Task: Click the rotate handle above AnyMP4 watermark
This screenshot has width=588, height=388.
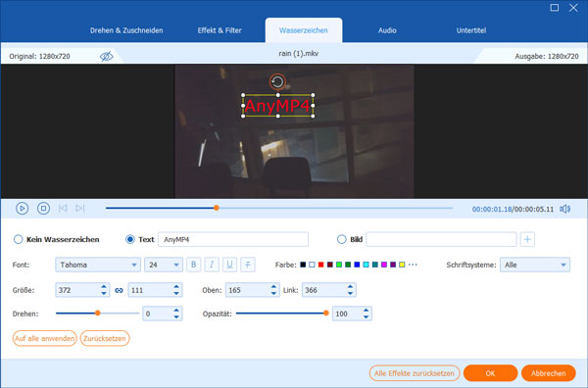Action: coord(277,81)
